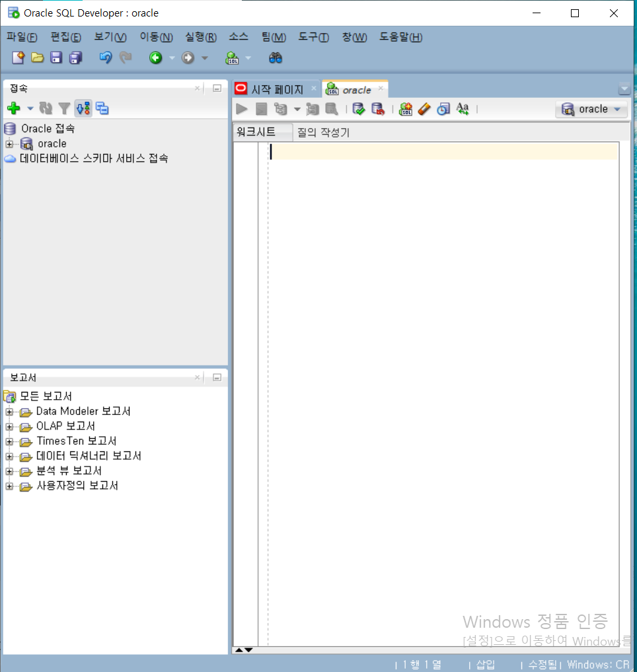
Task: Open the 도움말(H) menu
Action: (x=400, y=37)
